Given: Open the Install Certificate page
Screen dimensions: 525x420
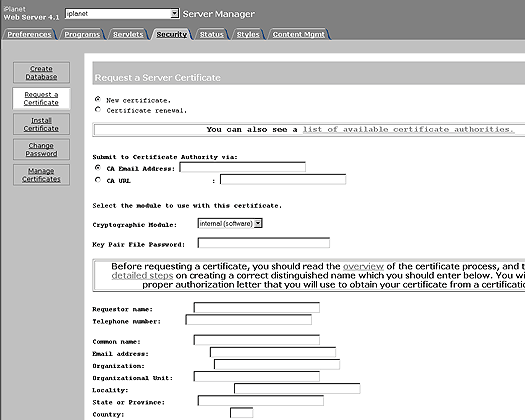Looking at the screenshot, I should coord(42,124).
